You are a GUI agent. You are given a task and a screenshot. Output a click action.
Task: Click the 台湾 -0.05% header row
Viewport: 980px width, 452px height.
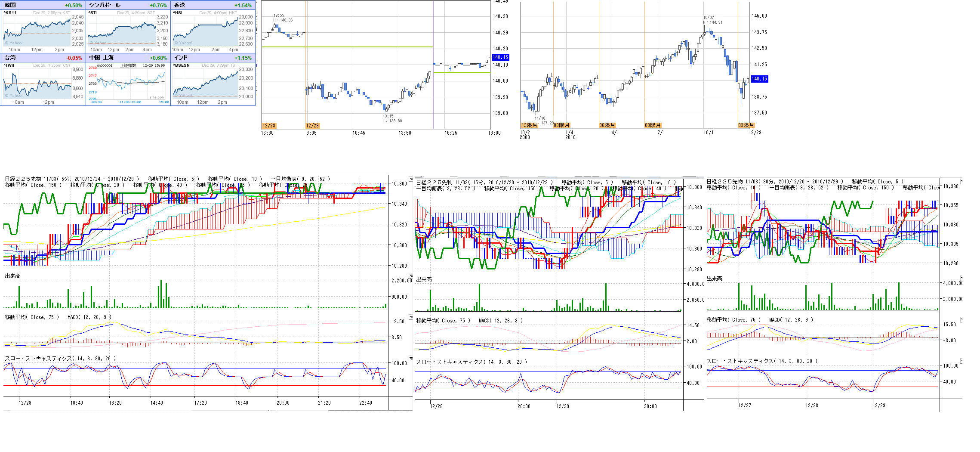point(43,58)
